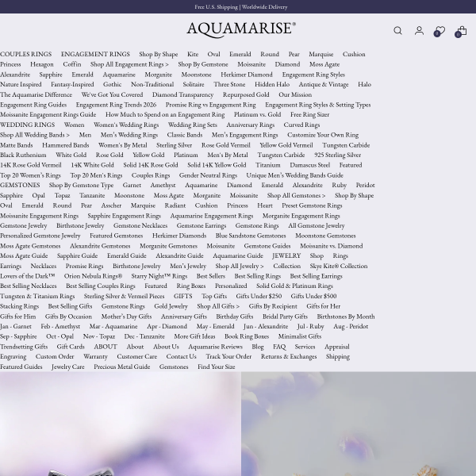Open Gender Neutral Rings link

coord(208,175)
